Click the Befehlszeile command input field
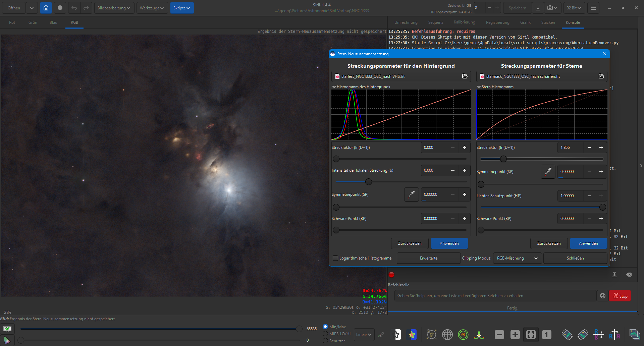The image size is (644, 346). pos(495,296)
